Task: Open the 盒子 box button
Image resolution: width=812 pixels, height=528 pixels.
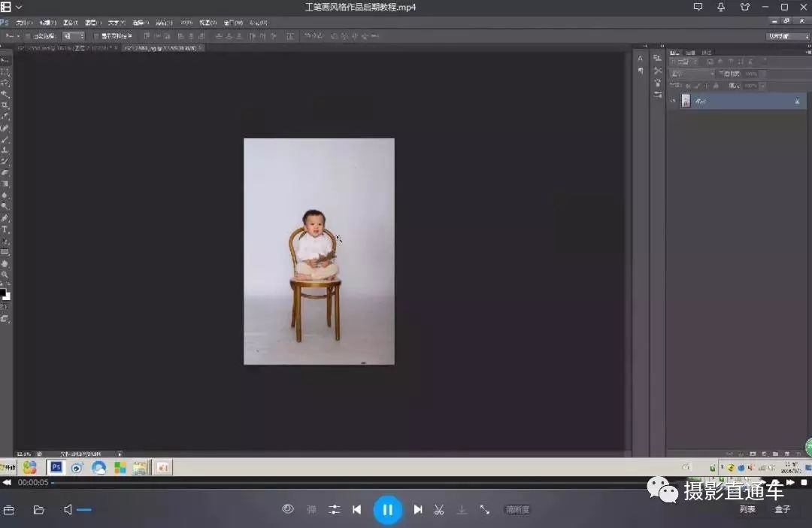Action: click(x=783, y=510)
